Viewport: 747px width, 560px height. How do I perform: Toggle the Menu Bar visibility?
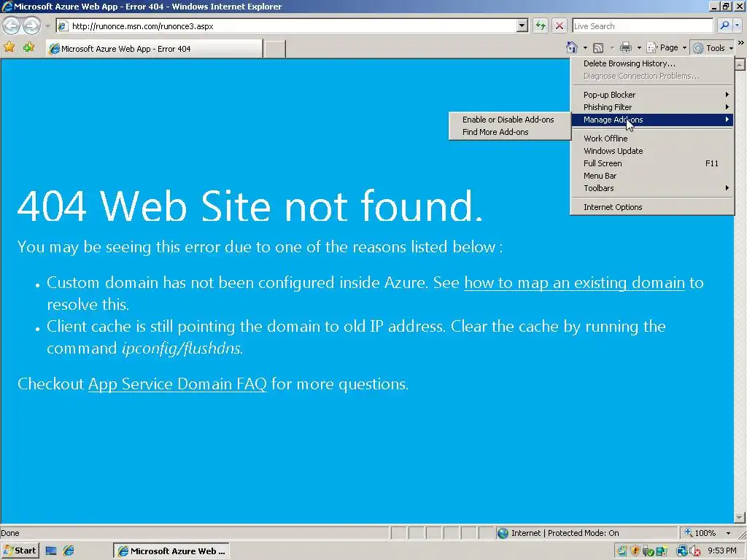pyautogui.click(x=651, y=176)
